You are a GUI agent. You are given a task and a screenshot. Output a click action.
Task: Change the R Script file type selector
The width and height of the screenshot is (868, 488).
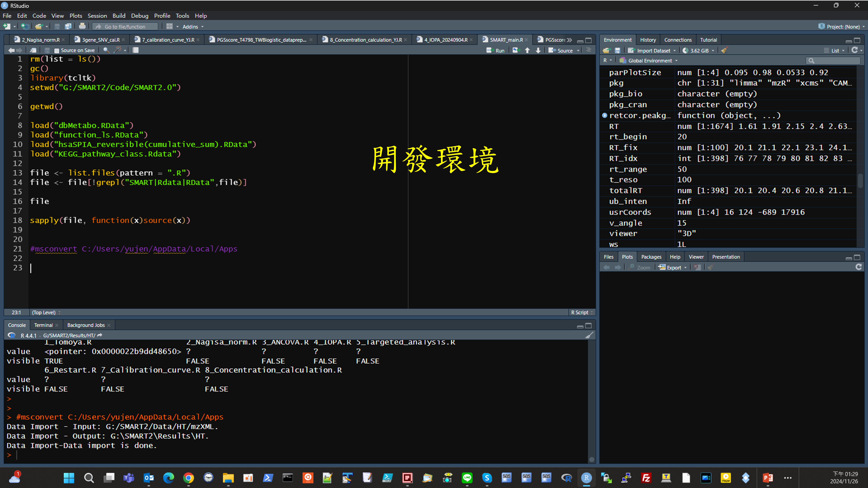[x=582, y=313]
